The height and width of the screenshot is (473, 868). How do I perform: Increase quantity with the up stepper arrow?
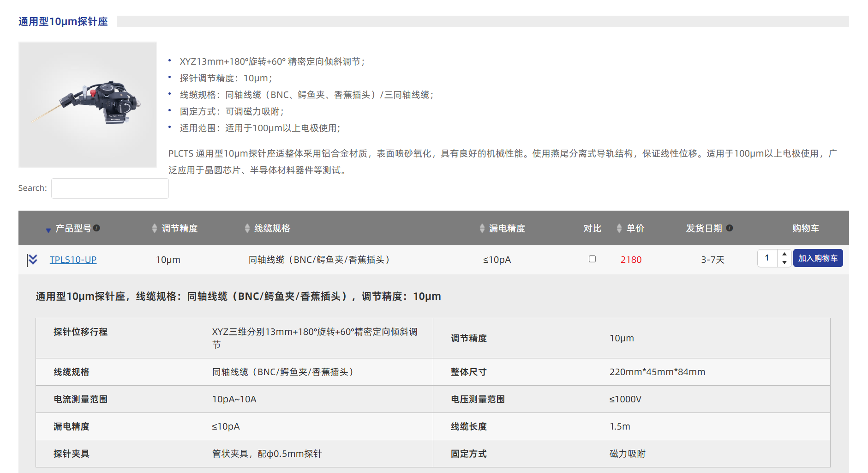(784, 254)
